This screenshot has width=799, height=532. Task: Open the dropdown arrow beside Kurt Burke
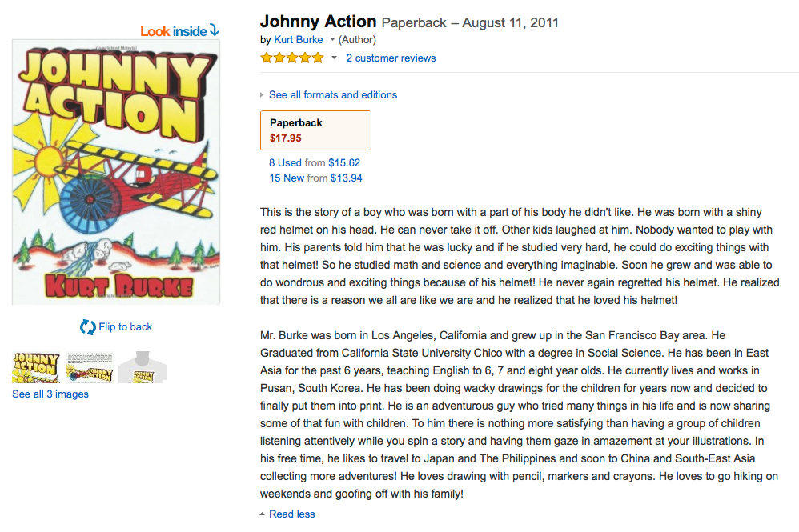[332, 39]
